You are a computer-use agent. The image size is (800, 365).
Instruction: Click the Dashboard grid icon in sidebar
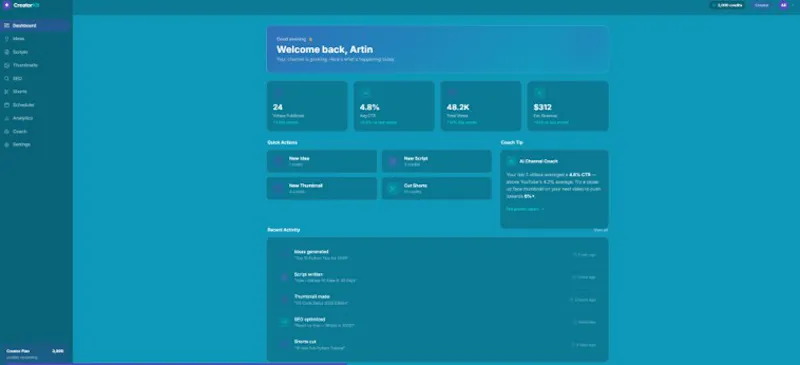[x=7, y=26]
